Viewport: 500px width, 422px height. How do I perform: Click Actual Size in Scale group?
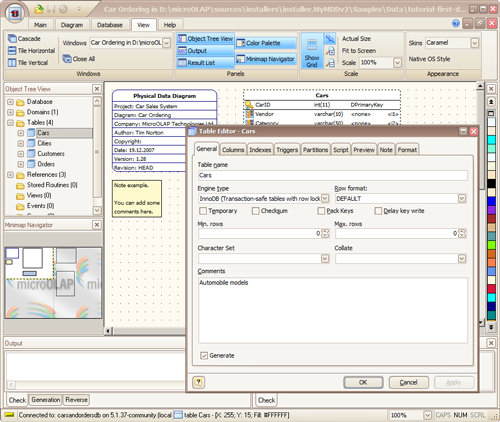pyautogui.click(x=356, y=39)
